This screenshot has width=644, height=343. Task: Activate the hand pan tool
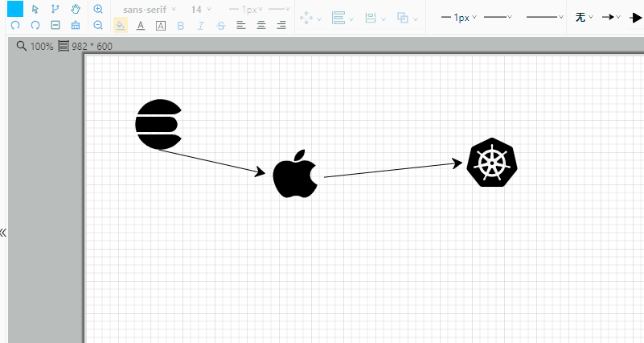tap(76, 9)
